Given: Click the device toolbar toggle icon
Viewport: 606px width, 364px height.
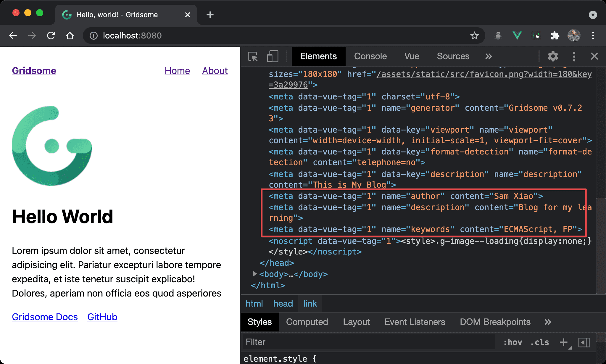Looking at the screenshot, I should [x=273, y=56].
